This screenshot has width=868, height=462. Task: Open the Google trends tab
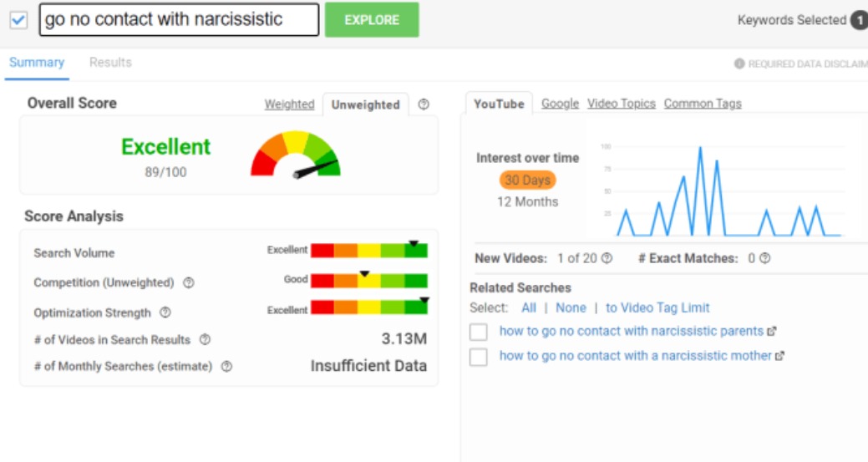560,104
